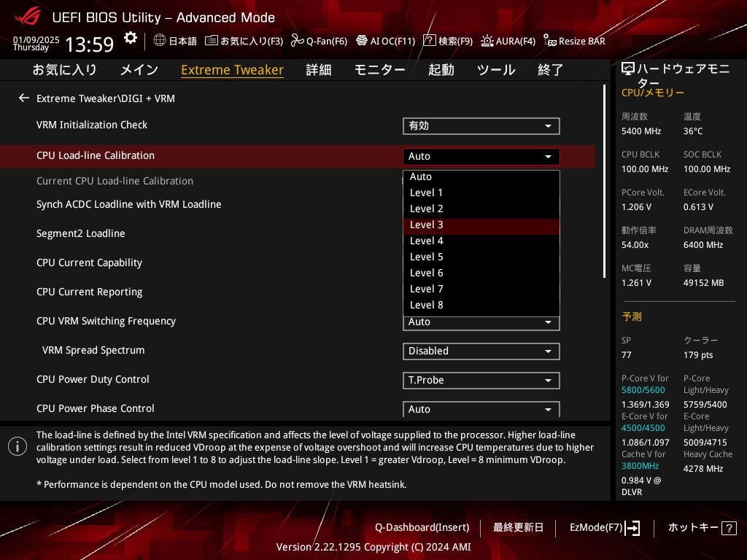Image resolution: width=747 pixels, height=560 pixels.
Task: Pick Auto from the open dropdown list
Action: pos(481,176)
